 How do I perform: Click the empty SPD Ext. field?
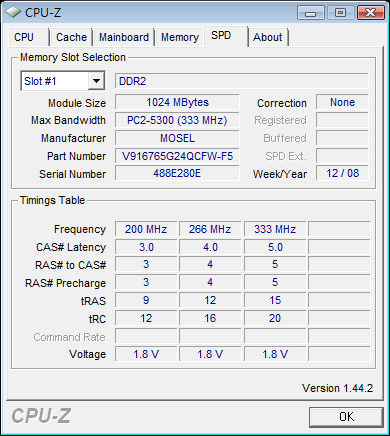pos(342,156)
